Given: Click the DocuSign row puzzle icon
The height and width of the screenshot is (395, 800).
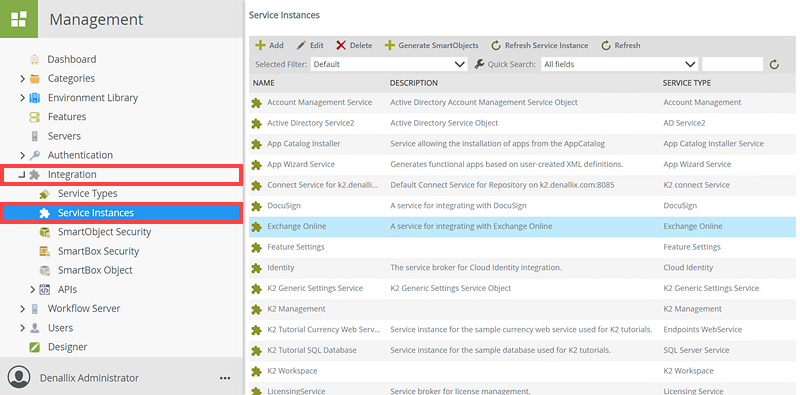Looking at the screenshot, I should tap(256, 206).
